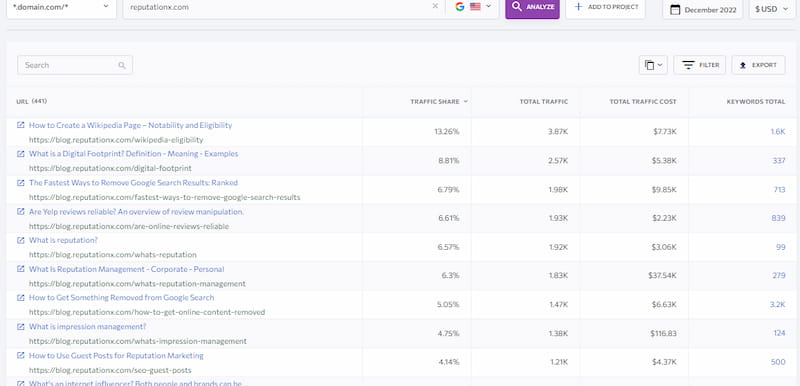
Task: Open the Filter button
Action: [699, 65]
